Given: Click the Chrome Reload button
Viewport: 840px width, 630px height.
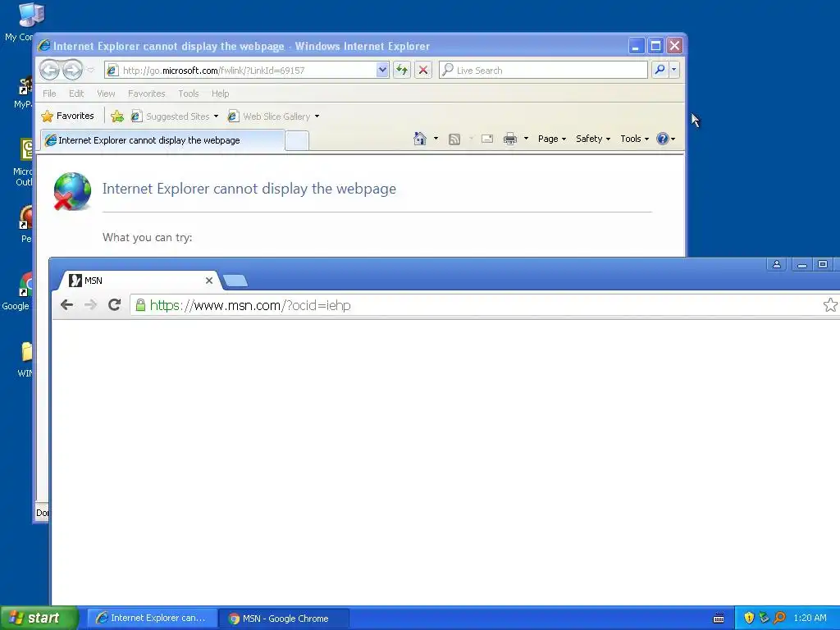Looking at the screenshot, I should [x=114, y=305].
